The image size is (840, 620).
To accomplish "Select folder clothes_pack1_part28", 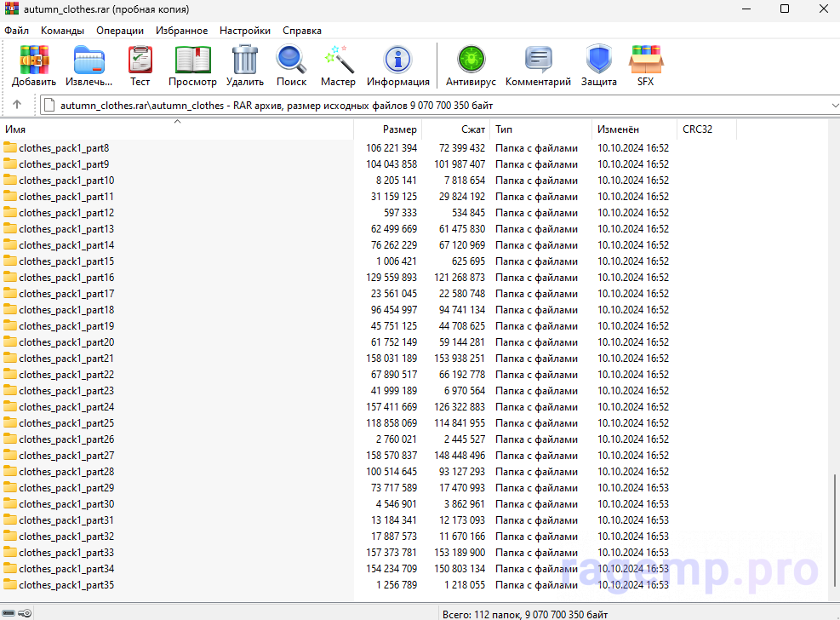I will click(x=66, y=472).
